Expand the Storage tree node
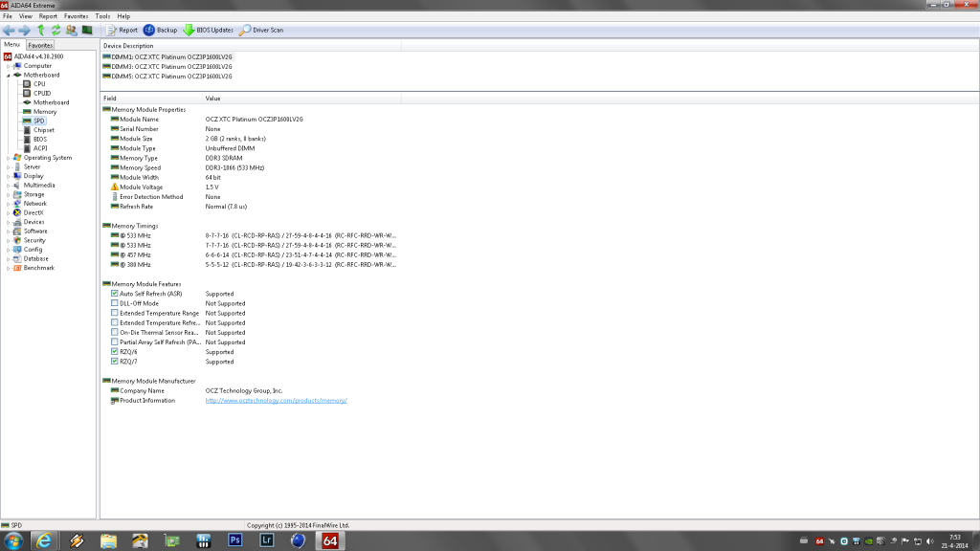Viewport: 980px width, 551px height. click(x=8, y=194)
